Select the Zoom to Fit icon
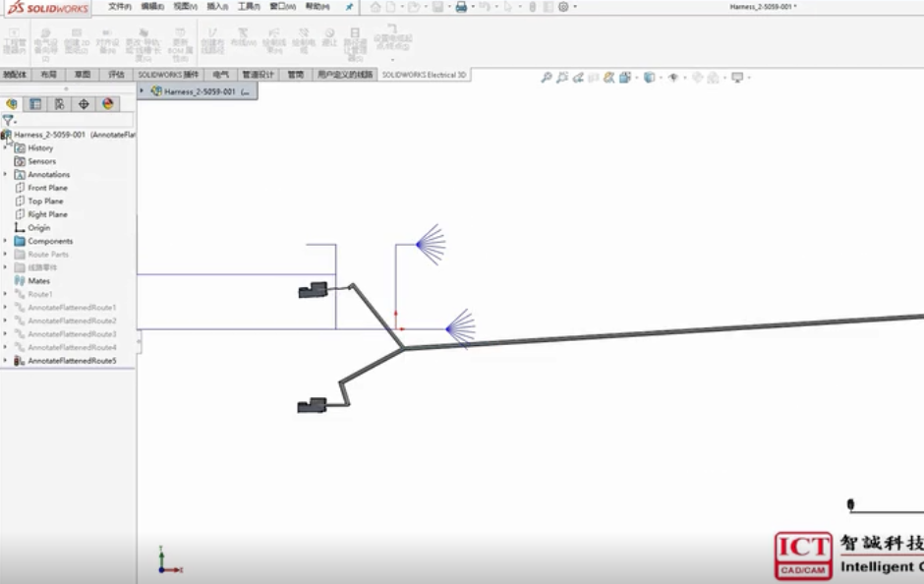 547,77
